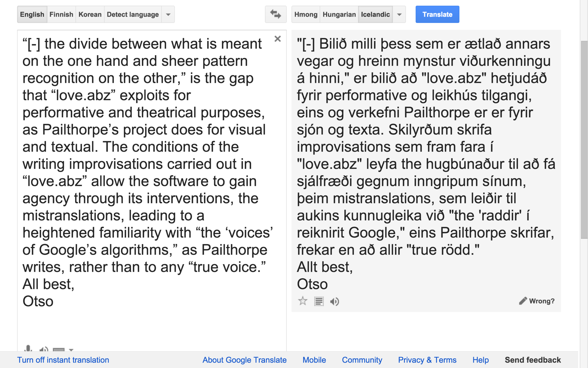The height and width of the screenshot is (368, 588).
Task: Switch target language to Hungarian
Action: 339,14
